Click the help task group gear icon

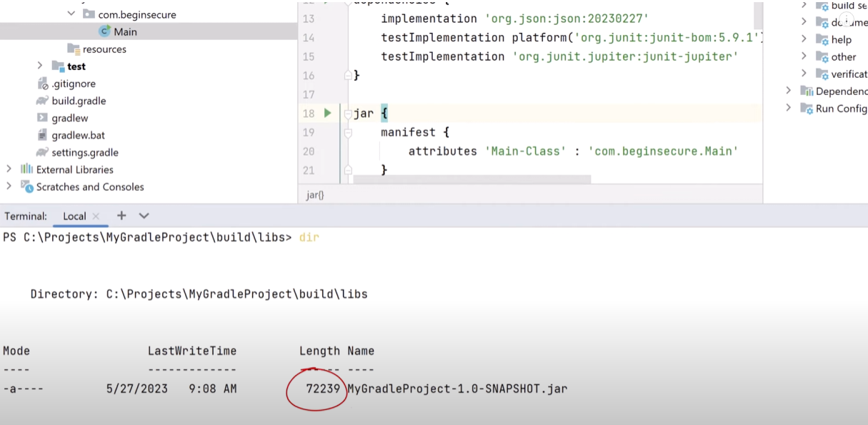click(822, 40)
